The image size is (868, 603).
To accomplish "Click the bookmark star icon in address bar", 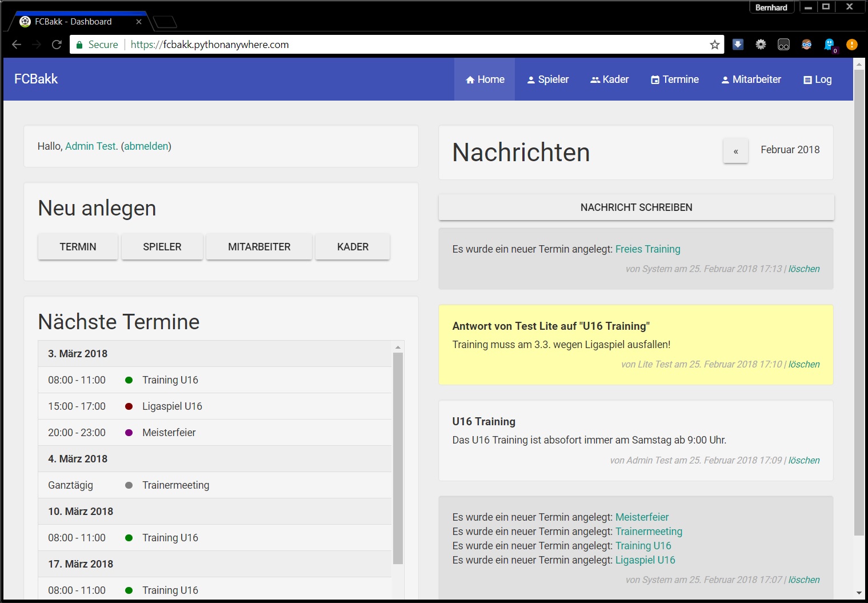I will tap(714, 45).
